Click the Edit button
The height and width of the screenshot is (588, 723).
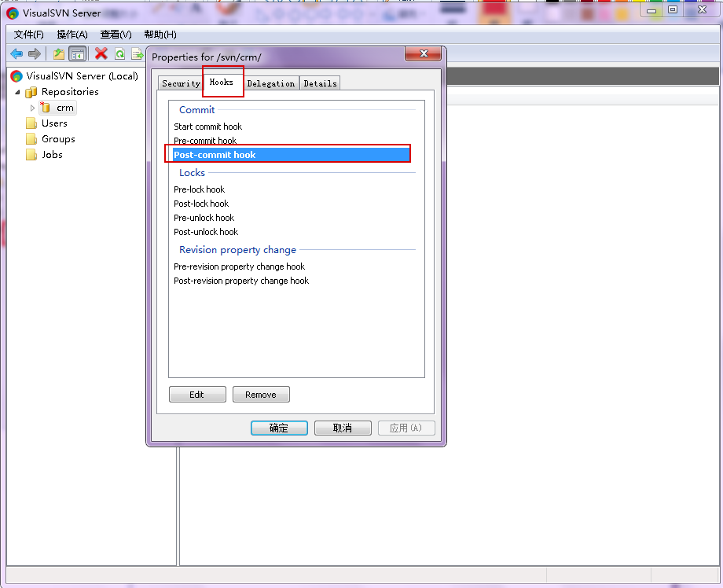point(197,395)
